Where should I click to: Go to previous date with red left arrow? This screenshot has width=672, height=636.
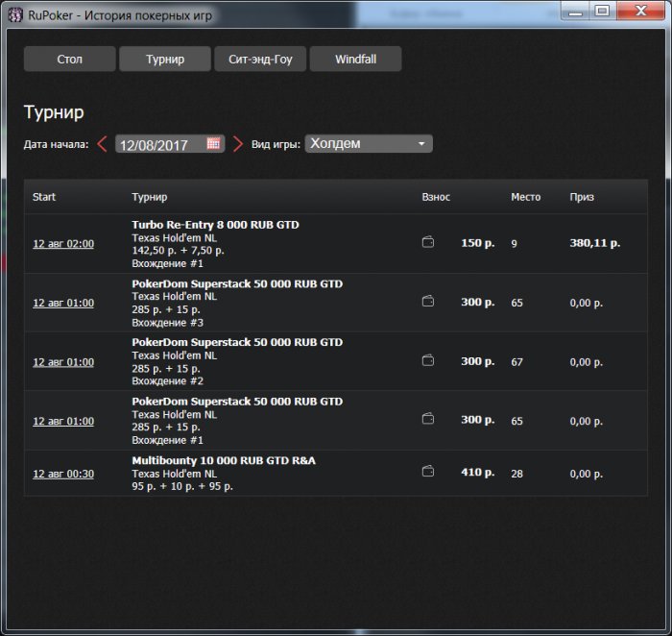click(102, 144)
